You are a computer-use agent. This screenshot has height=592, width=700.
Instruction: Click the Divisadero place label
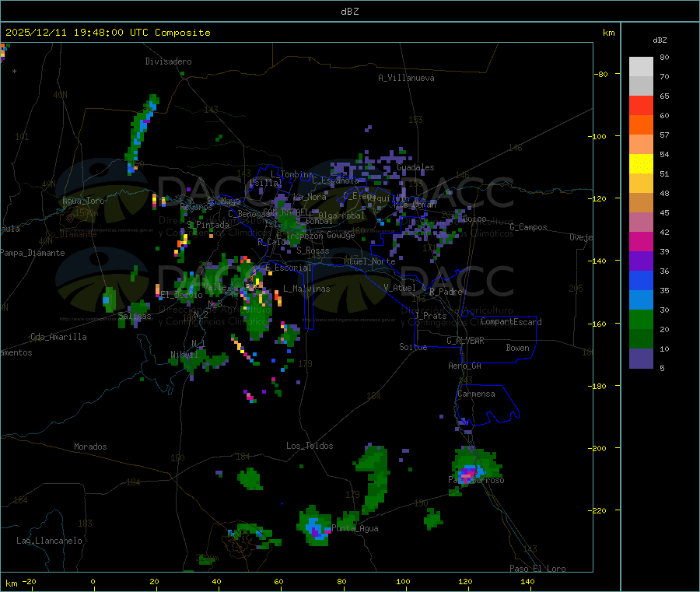pos(168,61)
